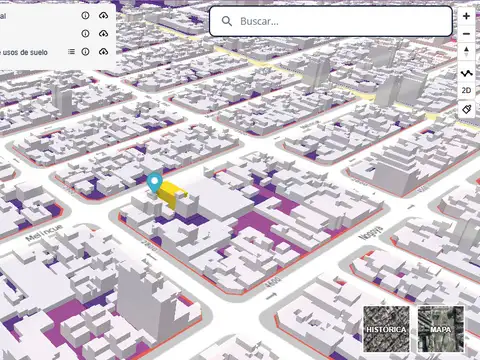
Task: Open info for the top layer row
Action: (85, 16)
